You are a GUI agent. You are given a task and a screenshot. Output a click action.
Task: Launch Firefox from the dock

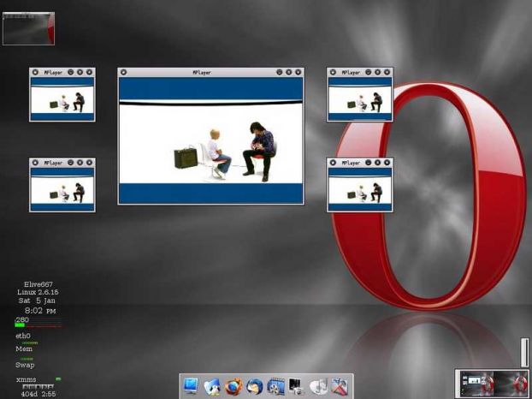233,387
